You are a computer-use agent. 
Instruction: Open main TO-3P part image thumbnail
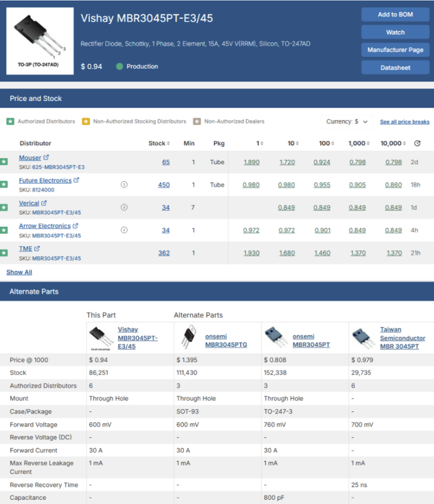(x=40, y=41)
